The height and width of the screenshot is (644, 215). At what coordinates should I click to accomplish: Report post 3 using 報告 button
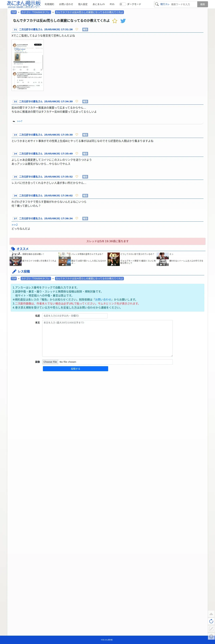85,135
